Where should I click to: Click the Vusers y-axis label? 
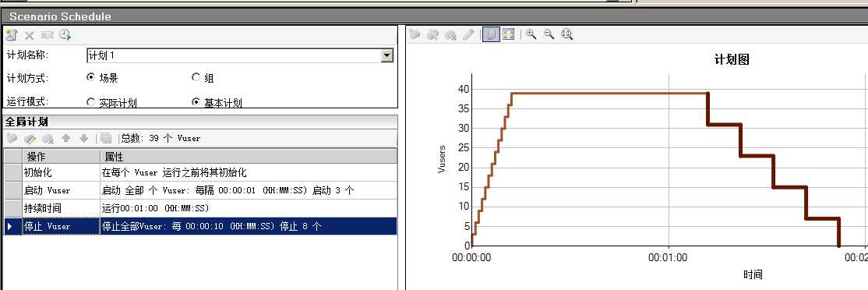tap(442, 159)
